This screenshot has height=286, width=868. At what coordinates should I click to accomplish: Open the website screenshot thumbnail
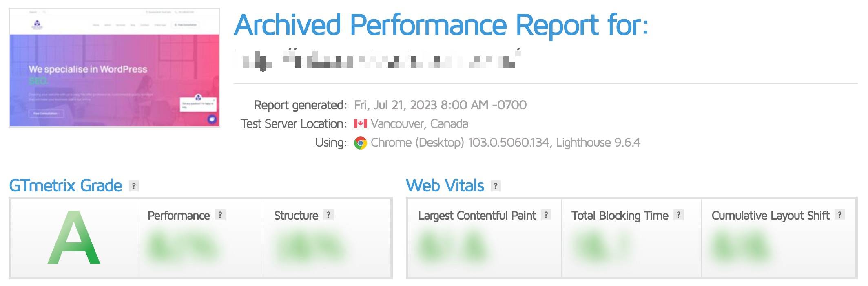point(114,68)
